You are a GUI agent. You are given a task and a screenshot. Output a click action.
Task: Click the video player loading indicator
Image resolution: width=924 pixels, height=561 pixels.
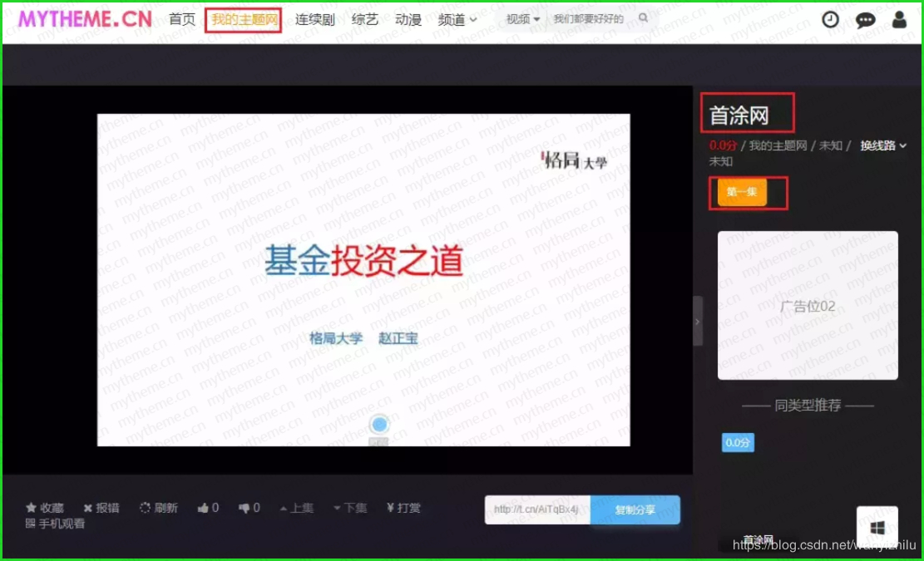379,424
